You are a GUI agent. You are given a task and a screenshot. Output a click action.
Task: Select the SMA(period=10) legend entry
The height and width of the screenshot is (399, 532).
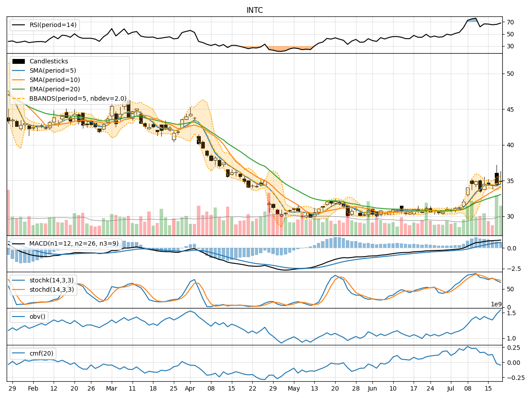point(54,80)
